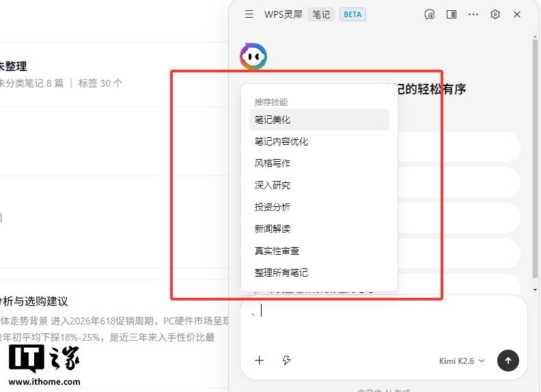
Task: Click the colorful 灵犀 assistant avatar
Action: pyautogui.click(x=253, y=56)
